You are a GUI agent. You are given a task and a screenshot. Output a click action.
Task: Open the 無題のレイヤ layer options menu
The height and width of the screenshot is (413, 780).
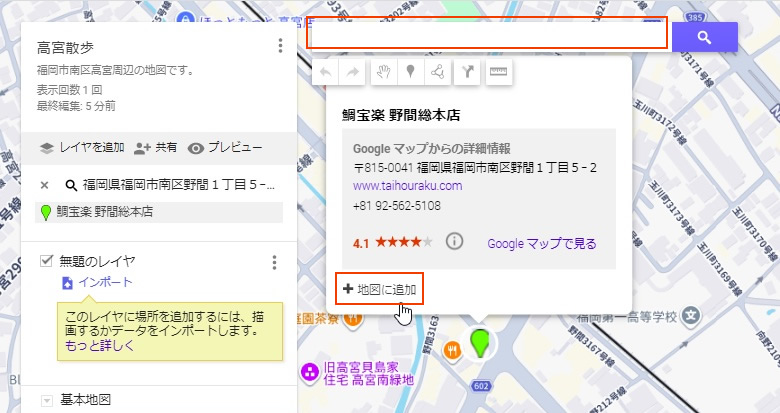coord(274,263)
